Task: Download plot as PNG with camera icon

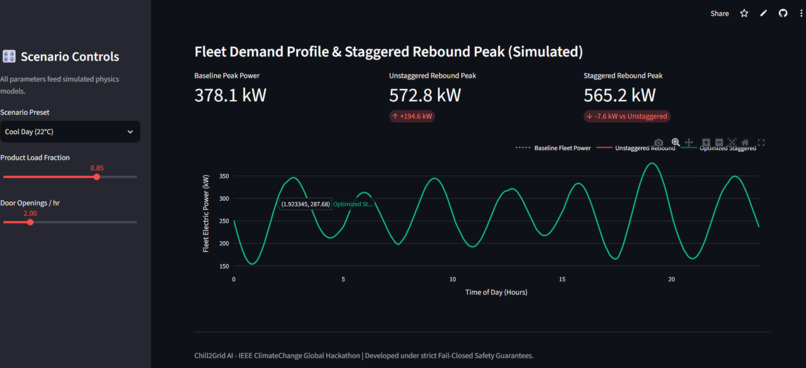Action: click(x=658, y=142)
